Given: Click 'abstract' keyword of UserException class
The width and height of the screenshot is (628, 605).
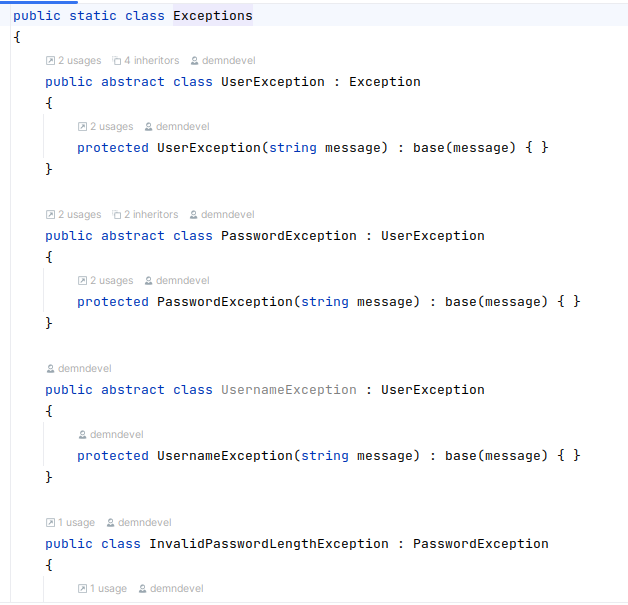Looking at the screenshot, I should tap(133, 82).
